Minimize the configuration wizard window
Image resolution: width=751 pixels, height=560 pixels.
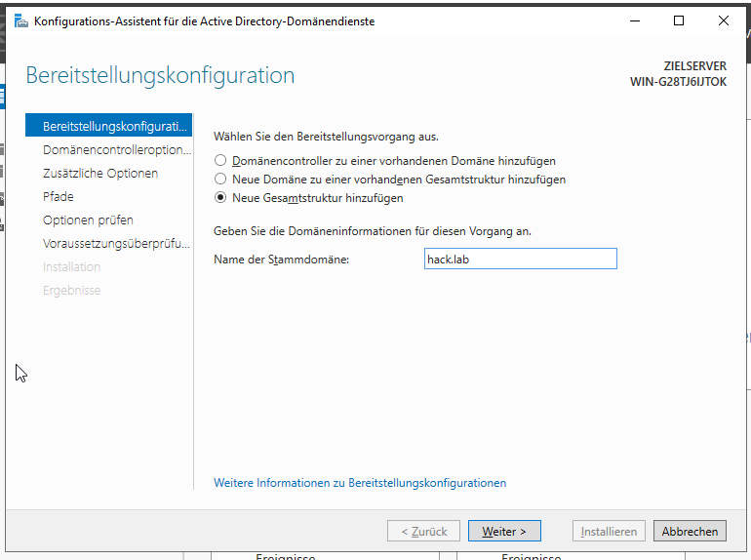[x=634, y=21]
